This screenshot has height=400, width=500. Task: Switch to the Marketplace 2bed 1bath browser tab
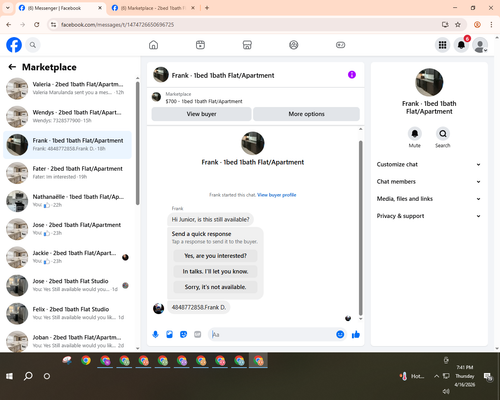tap(153, 8)
